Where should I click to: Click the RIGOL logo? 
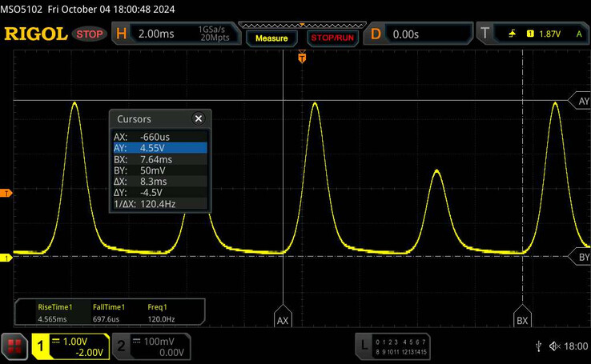point(36,34)
